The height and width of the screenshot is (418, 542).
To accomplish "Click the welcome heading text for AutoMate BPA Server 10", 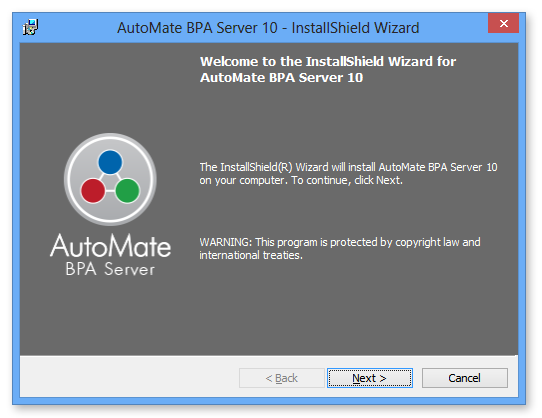I will (328, 69).
